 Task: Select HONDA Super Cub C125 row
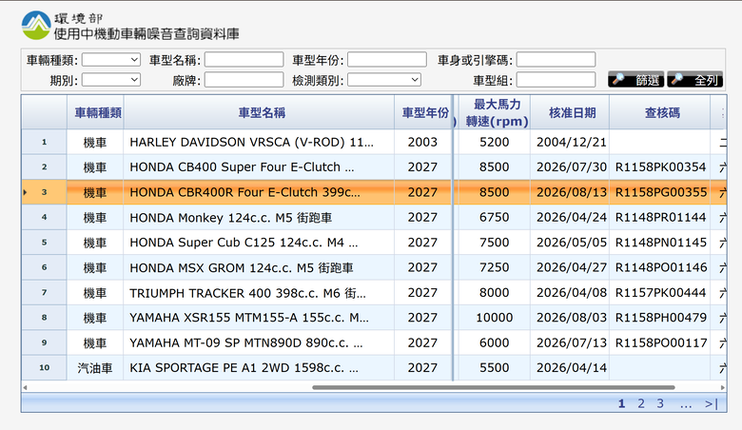click(374, 242)
